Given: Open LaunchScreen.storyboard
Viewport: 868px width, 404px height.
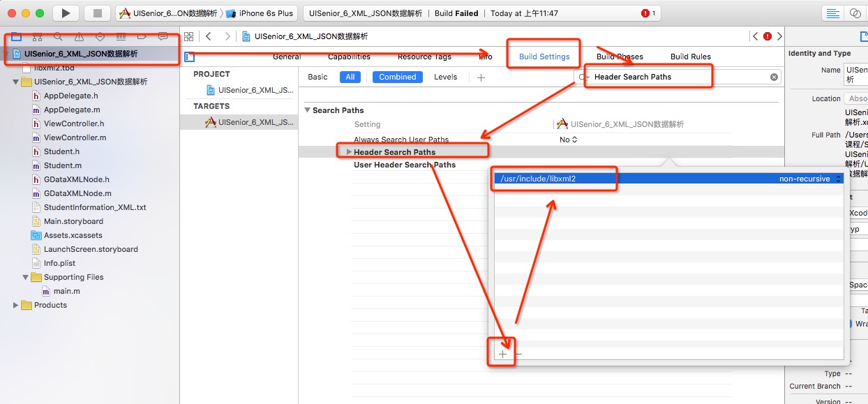Looking at the screenshot, I should pyautogui.click(x=91, y=249).
